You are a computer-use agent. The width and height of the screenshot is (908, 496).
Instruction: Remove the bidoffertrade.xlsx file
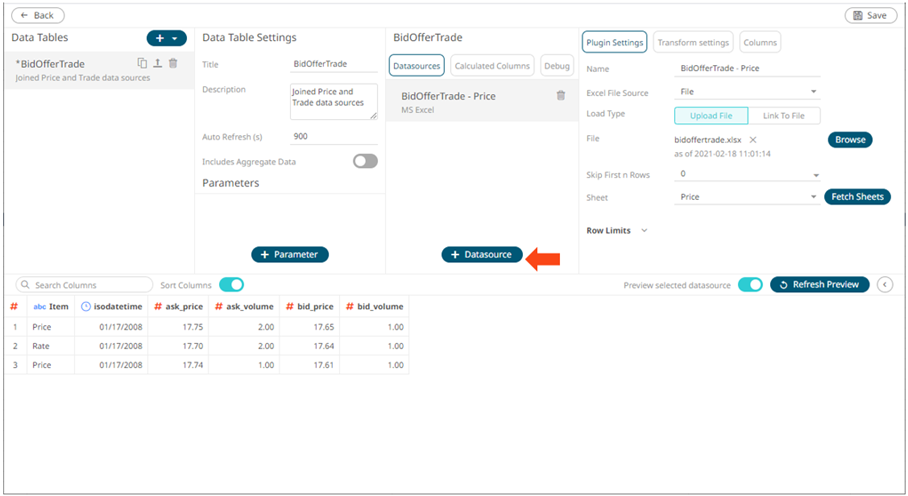click(x=753, y=140)
